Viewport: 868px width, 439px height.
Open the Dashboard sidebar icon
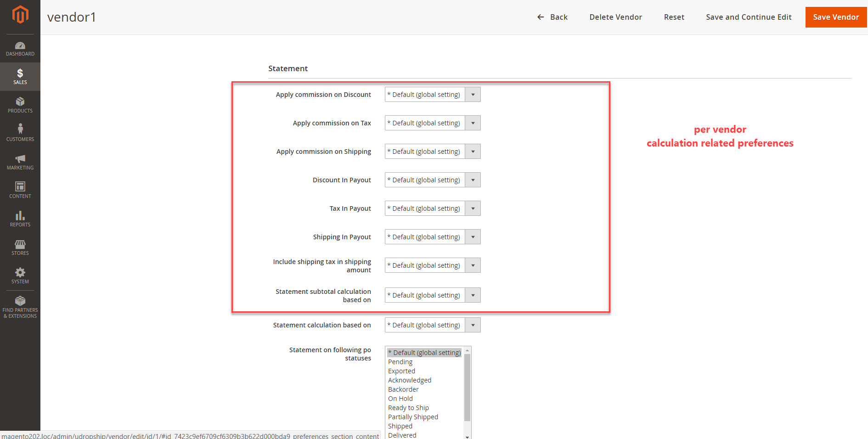(20, 49)
